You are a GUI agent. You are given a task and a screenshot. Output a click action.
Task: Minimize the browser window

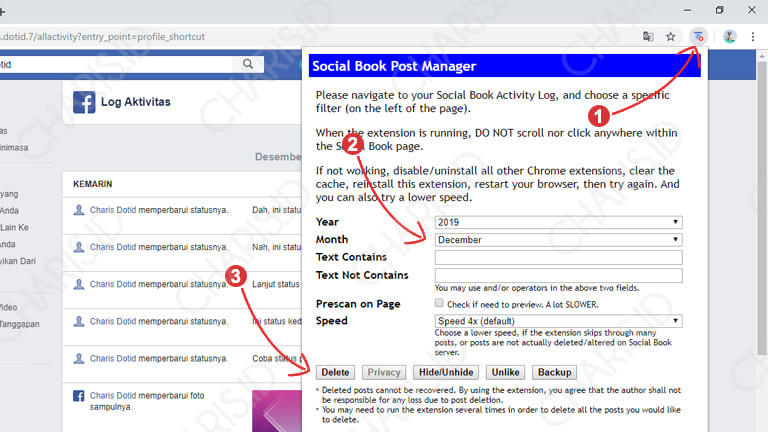688,10
